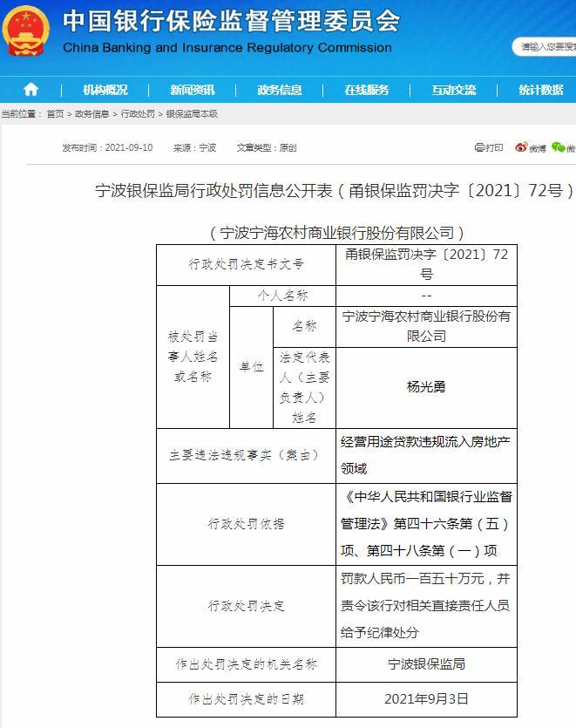Click the 中国银行保险监督管理委员会 site title

(x=231, y=21)
